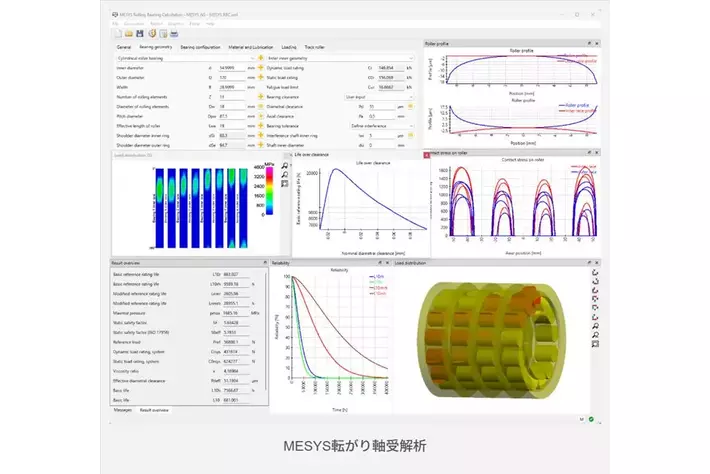Close the Roller profile panel
The height and width of the screenshot is (474, 710).
pyautogui.click(x=597, y=43)
